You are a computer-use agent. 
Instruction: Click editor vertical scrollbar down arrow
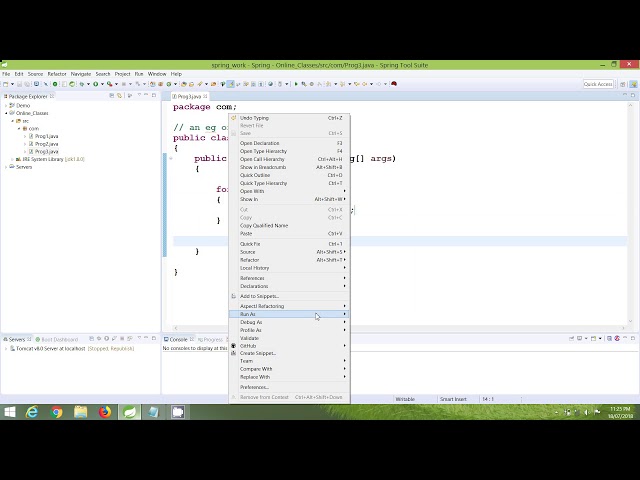[x=631, y=322]
